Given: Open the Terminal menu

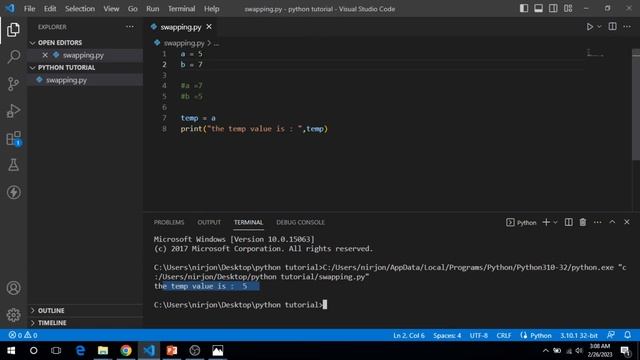Looking at the screenshot, I should pos(181,9).
